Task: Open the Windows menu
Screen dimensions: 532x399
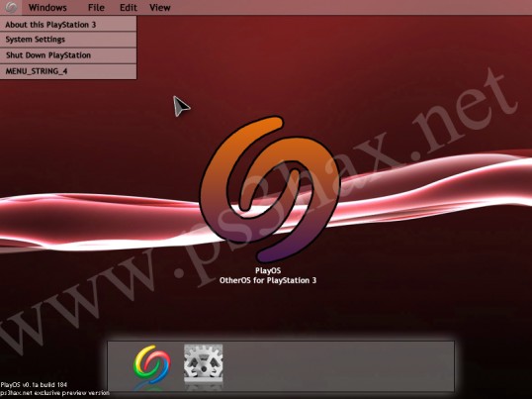Action: [x=47, y=8]
